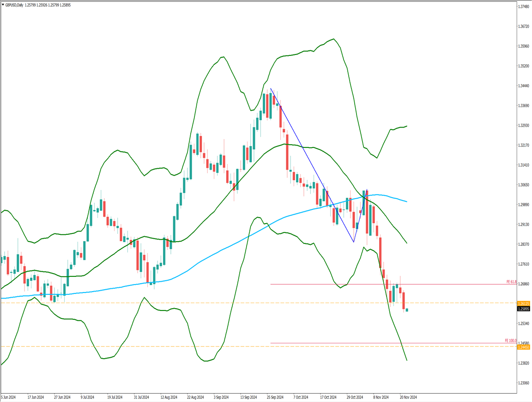Click the 1.29890 price on scale
Image resolution: width=532 pixels, height=402 pixels.
524,205
